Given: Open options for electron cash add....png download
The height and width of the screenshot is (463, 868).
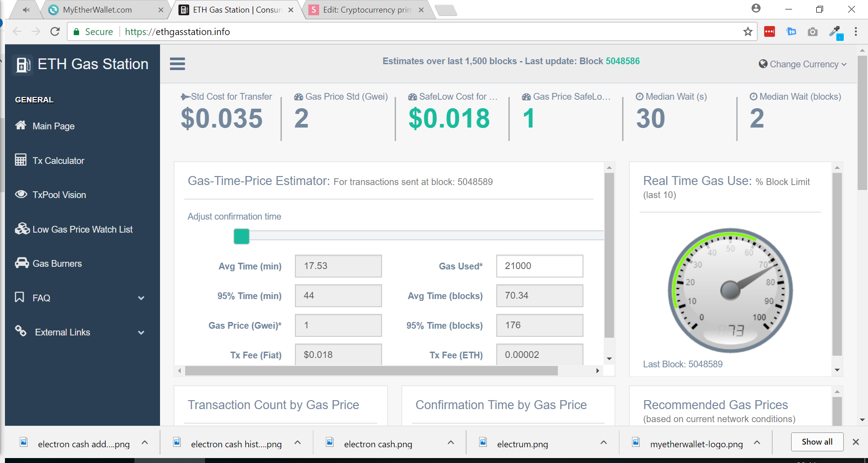Looking at the screenshot, I should [145, 443].
